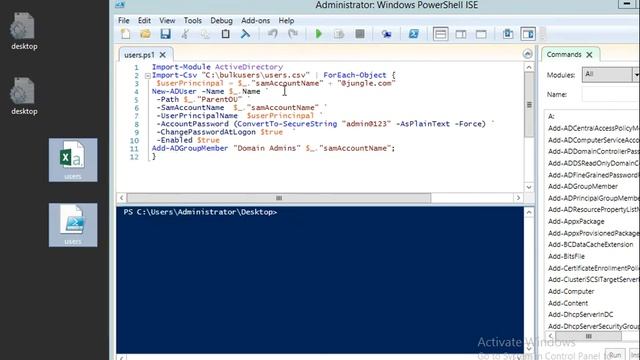Open the File menu

[x=124, y=20]
